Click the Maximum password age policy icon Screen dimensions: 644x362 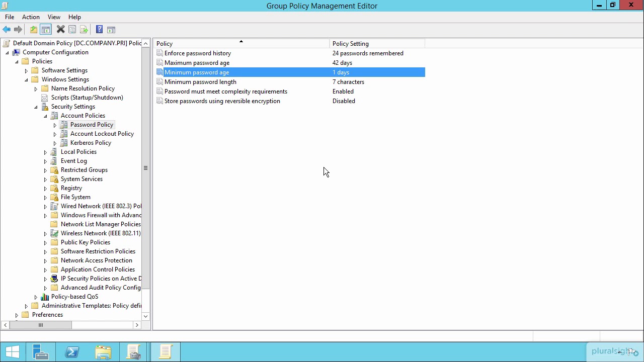(x=159, y=63)
